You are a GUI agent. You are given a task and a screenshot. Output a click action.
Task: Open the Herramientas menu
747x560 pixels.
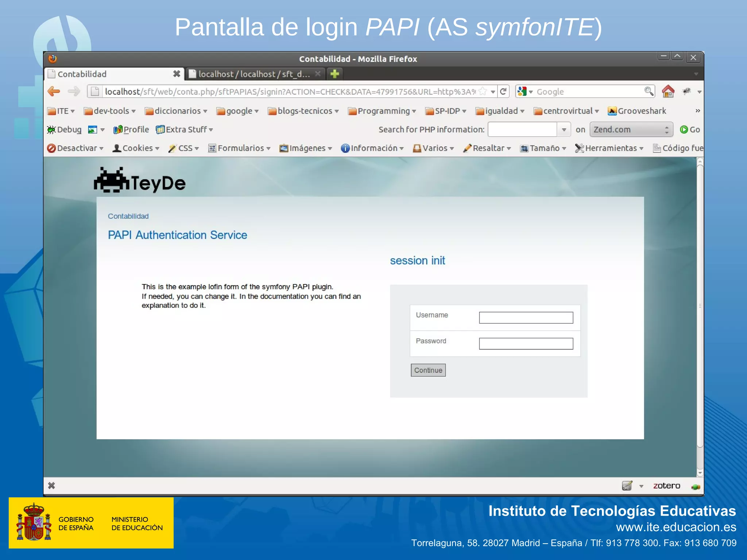coord(609,148)
